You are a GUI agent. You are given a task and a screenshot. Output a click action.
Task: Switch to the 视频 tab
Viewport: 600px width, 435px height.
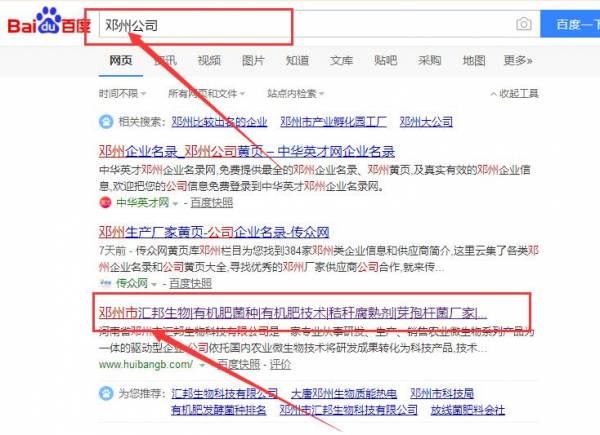[209, 61]
